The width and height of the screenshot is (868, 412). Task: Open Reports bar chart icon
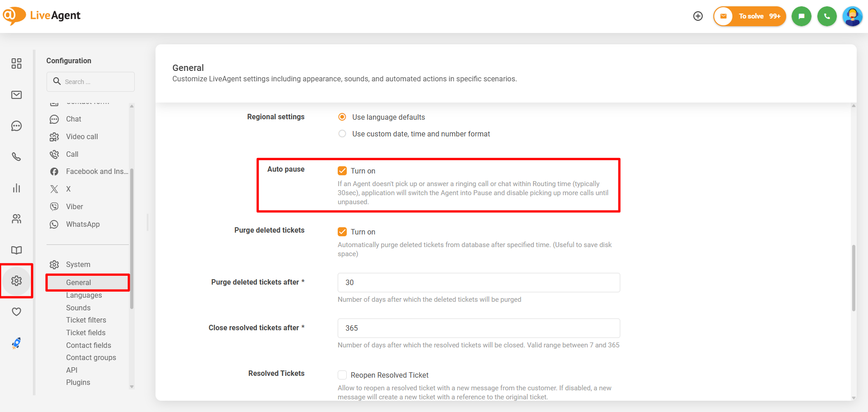tap(16, 188)
